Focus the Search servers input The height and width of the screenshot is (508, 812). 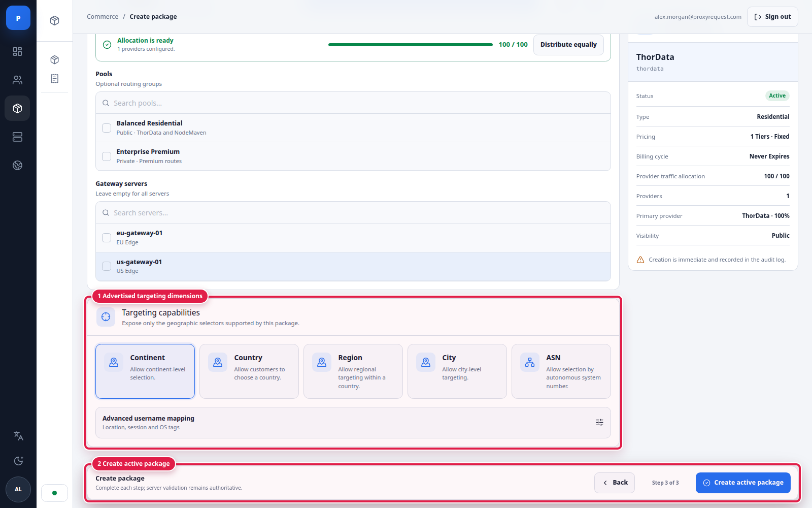[x=353, y=213]
